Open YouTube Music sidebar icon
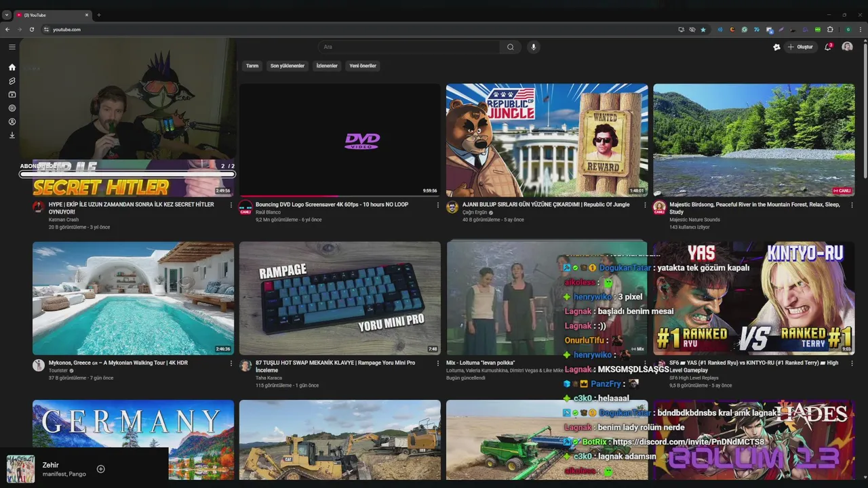This screenshot has height=488, width=868. tap(12, 108)
